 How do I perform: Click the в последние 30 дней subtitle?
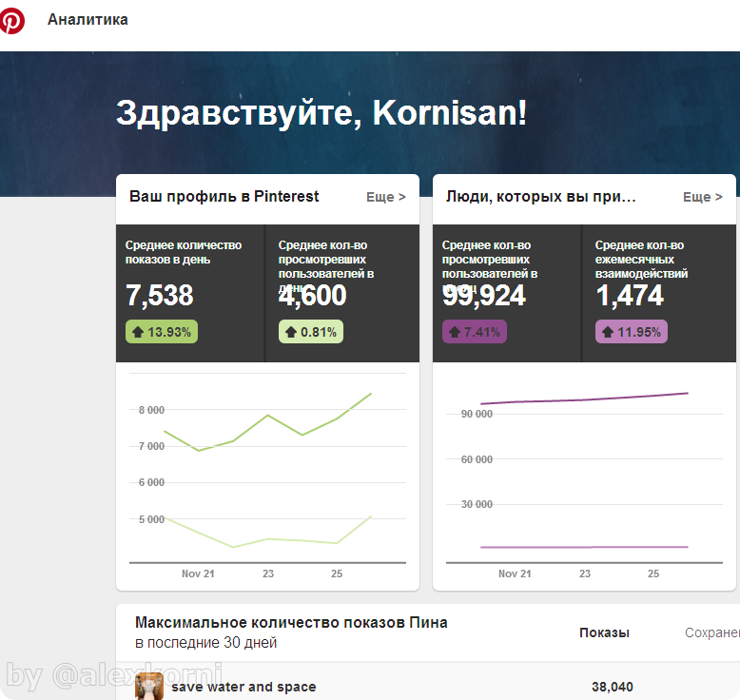coord(205,642)
